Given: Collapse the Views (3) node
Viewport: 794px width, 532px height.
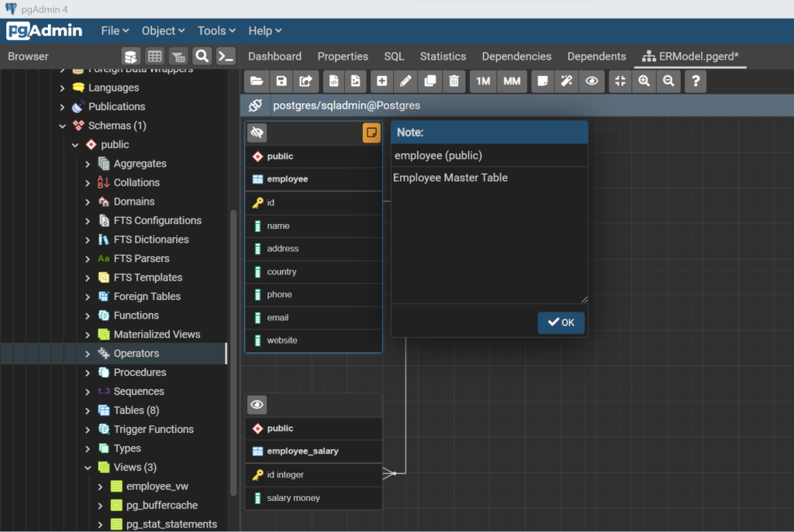Looking at the screenshot, I should point(88,467).
